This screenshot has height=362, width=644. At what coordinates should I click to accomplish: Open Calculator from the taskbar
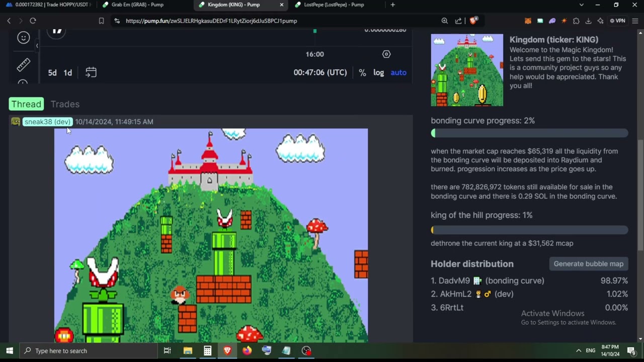[x=207, y=350]
